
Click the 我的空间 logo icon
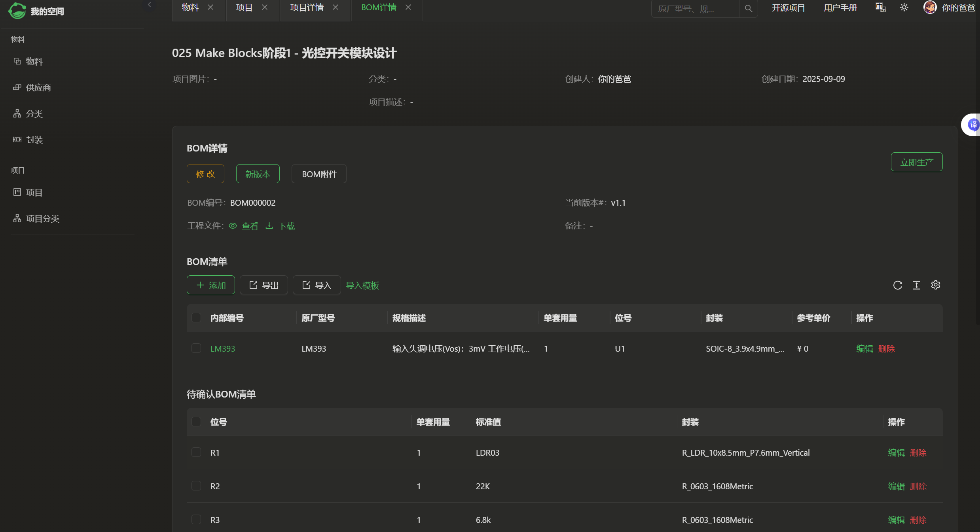[x=17, y=11]
